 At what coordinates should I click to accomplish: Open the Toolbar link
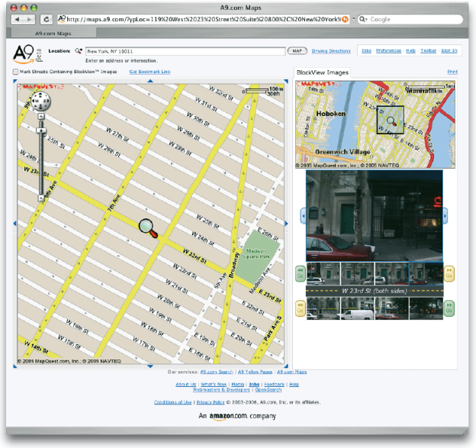pyautogui.click(x=429, y=50)
